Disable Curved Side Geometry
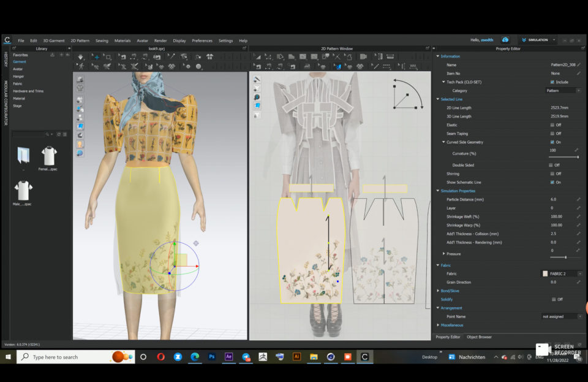This screenshot has height=382, width=588. click(x=552, y=141)
